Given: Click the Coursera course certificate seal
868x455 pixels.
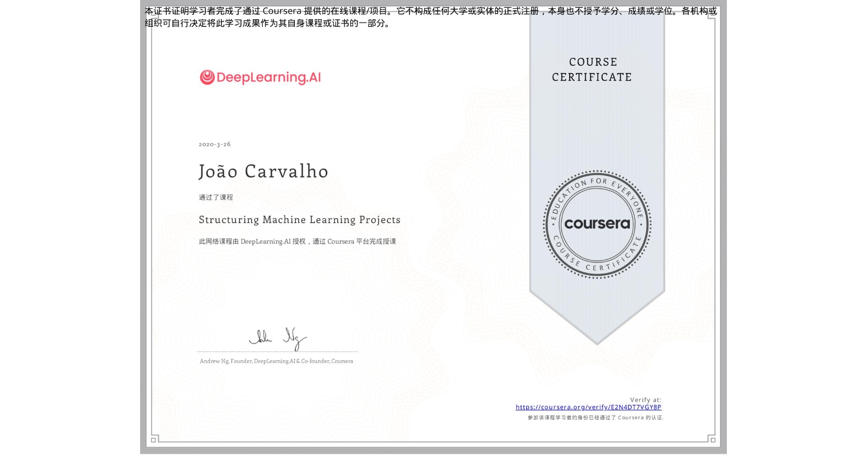Looking at the screenshot, I should coord(597,224).
